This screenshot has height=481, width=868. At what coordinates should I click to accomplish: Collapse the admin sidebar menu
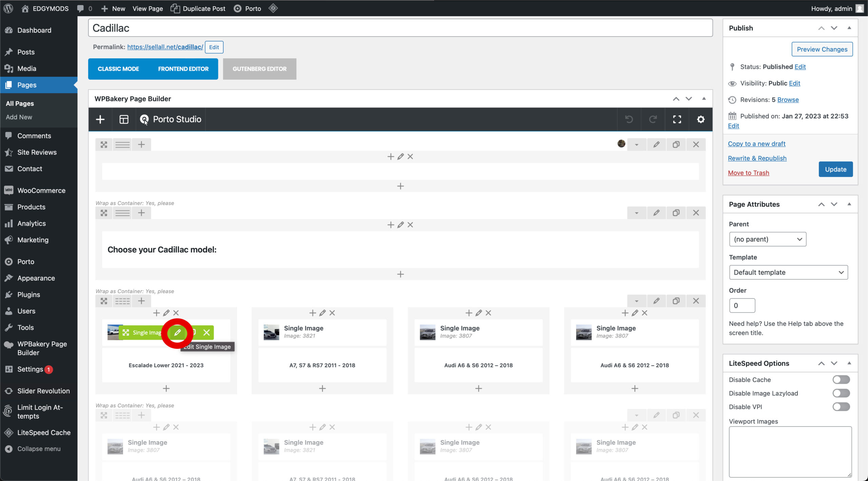[x=39, y=449]
